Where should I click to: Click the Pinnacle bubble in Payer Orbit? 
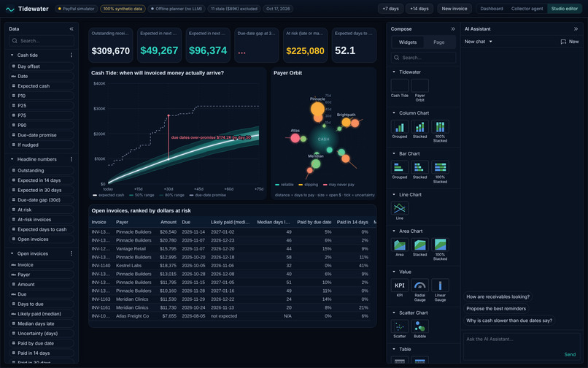[x=317, y=109]
